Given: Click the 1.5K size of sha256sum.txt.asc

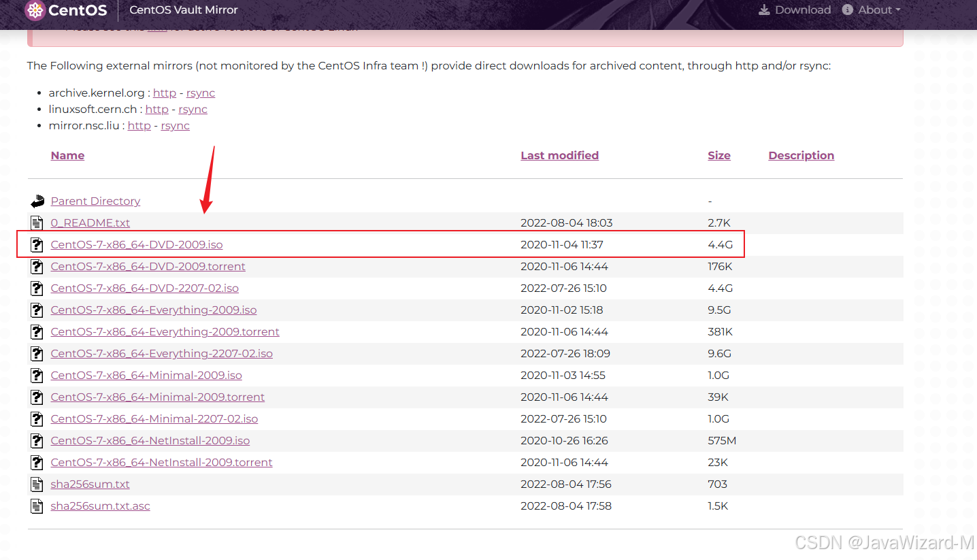Looking at the screenshot, I should point(718,506).
